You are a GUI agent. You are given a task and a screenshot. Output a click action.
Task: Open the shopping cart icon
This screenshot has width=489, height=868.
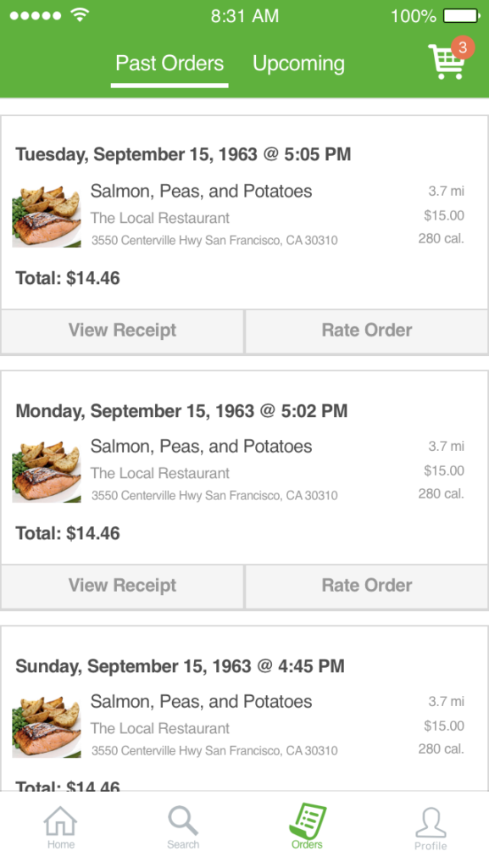(446, 61)
